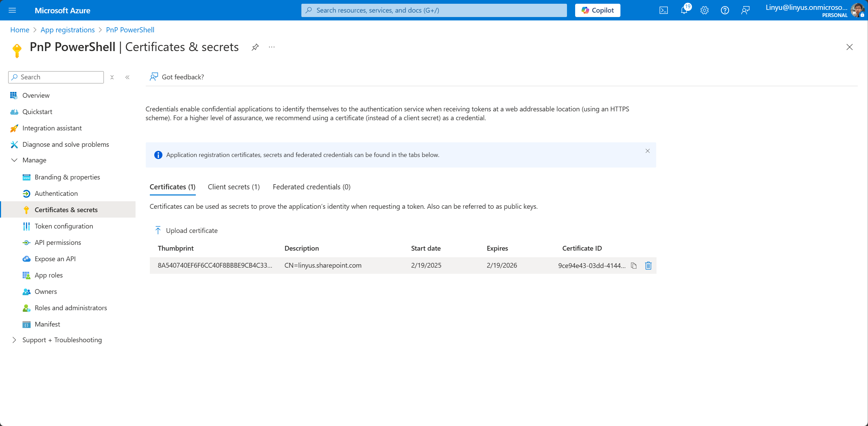
Task: Pin the Certificates & secrets page
Action: point(255,47)
